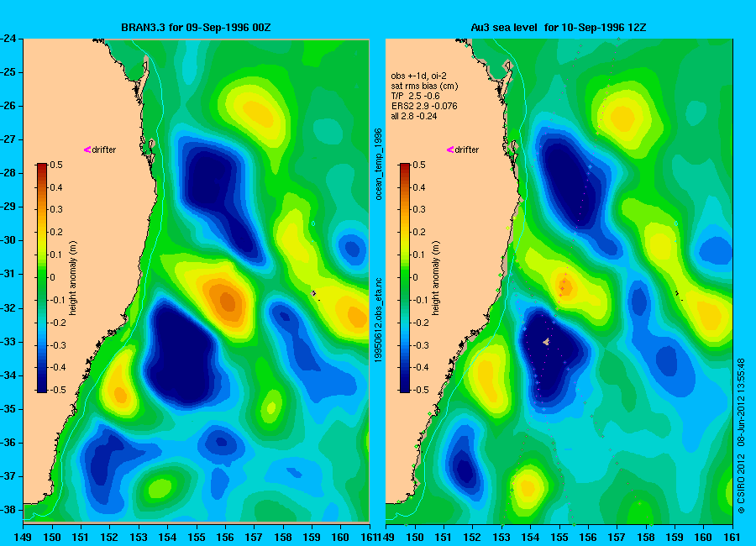Click the 0.5 tick on BRAN3.3 color bar
This screenshot has height=546, width=756.
click(x=56, y=165)
